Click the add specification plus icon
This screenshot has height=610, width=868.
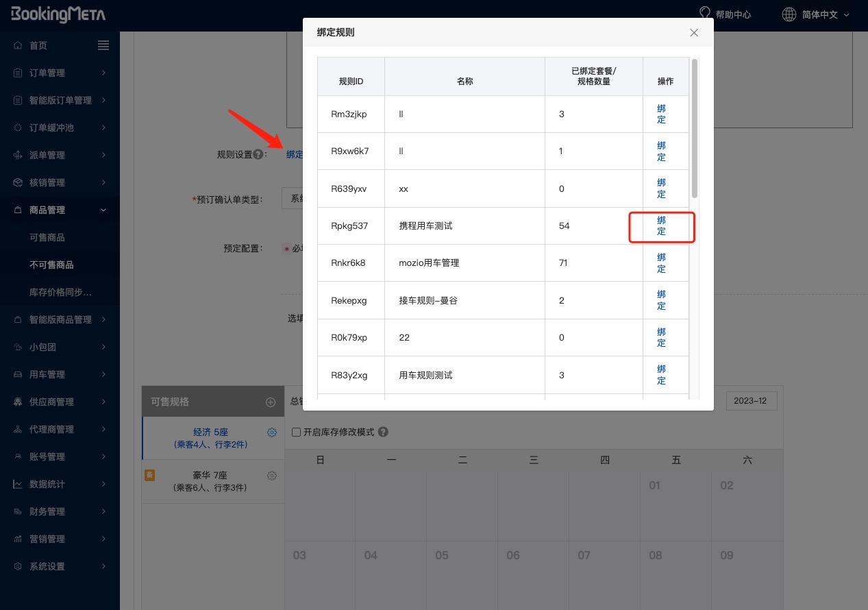[x=271, y=402]
